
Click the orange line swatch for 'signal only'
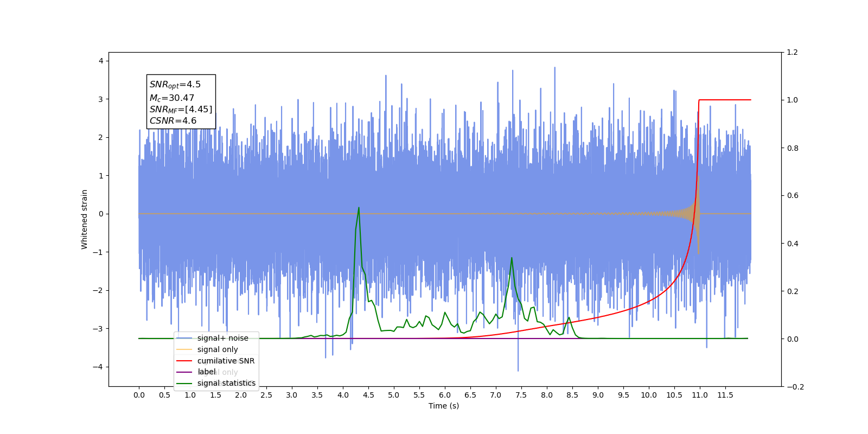click(184, 349)
